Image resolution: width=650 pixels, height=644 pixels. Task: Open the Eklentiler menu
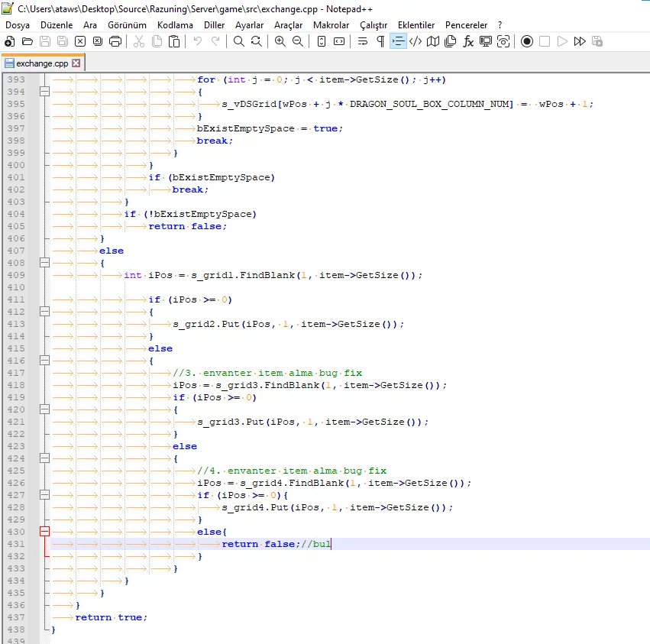[416, 25]
